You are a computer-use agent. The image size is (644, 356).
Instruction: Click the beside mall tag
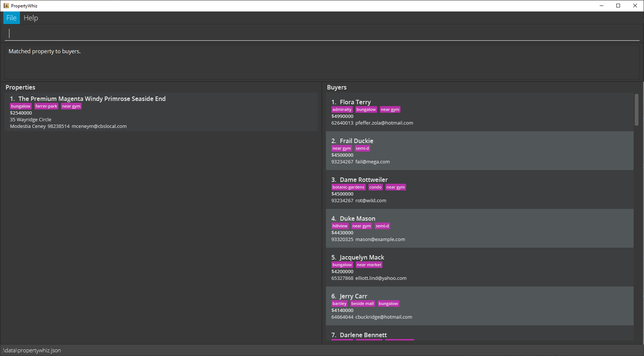click(x=362, y=304)
